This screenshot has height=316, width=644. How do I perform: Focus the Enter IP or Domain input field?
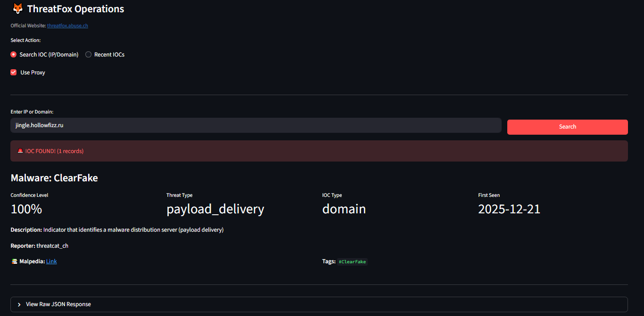coord(256,125)
